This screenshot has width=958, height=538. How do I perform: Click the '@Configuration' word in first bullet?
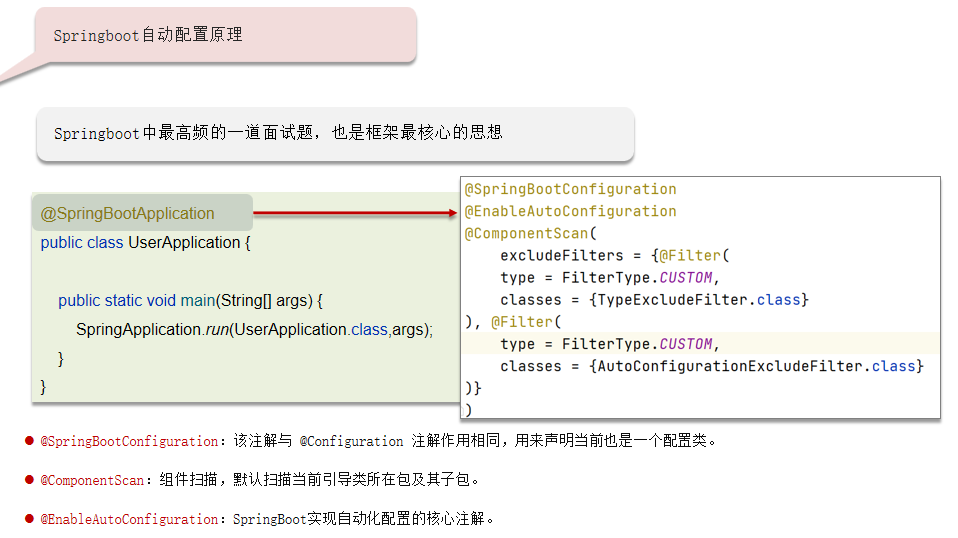[x=351, y=442]
